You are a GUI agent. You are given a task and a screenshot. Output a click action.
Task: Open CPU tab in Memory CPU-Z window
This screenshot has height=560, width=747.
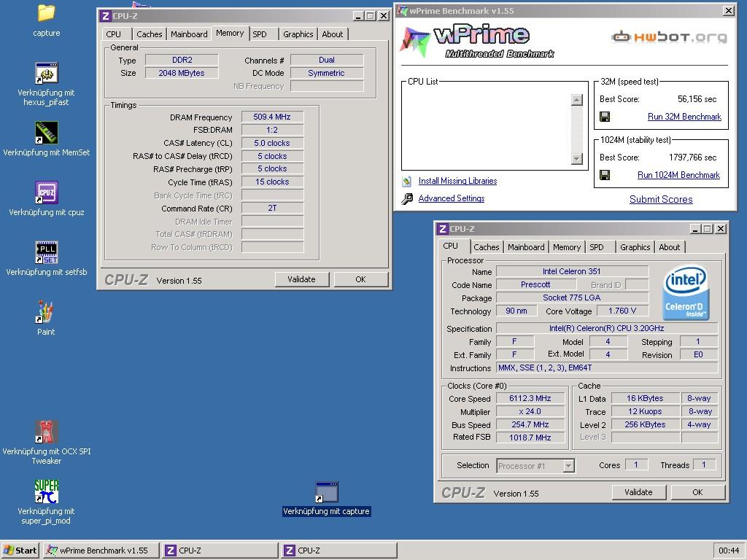tap(113, 34)
